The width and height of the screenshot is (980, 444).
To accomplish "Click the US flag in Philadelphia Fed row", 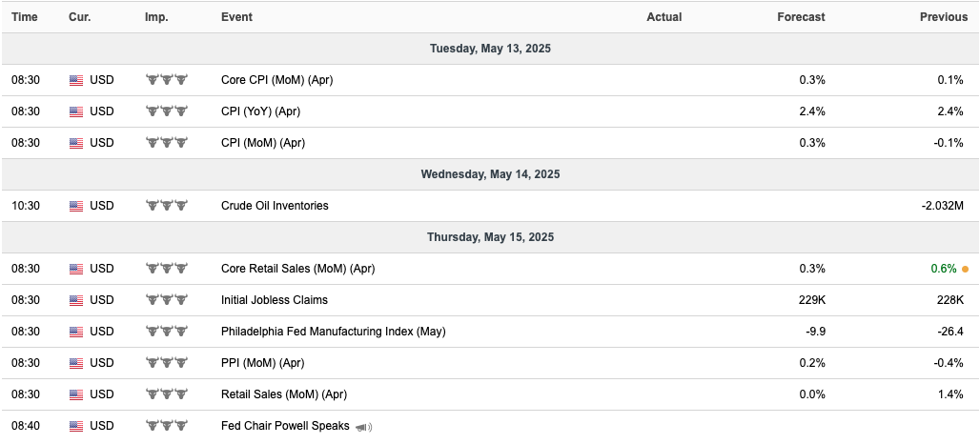I will tap(76, 333).
